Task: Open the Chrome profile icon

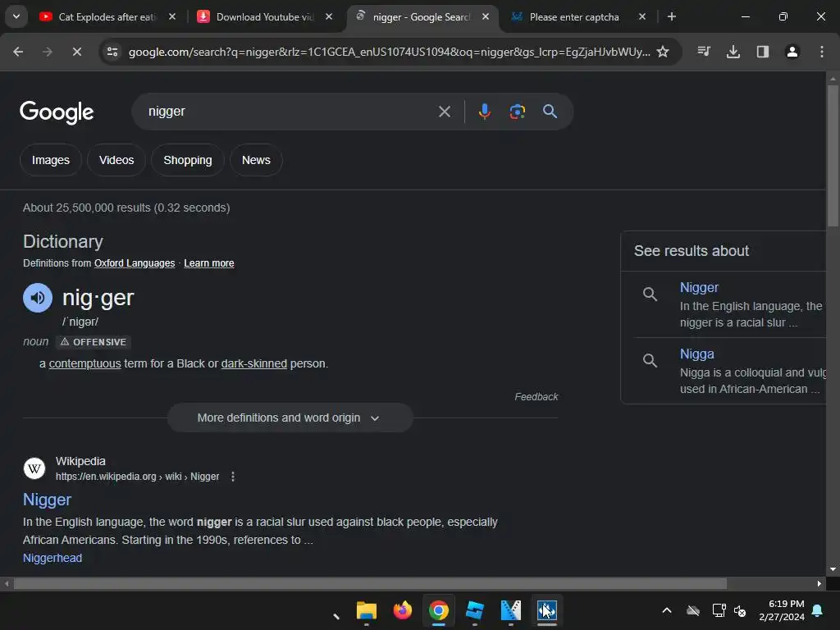Action: tap(792, 52)
